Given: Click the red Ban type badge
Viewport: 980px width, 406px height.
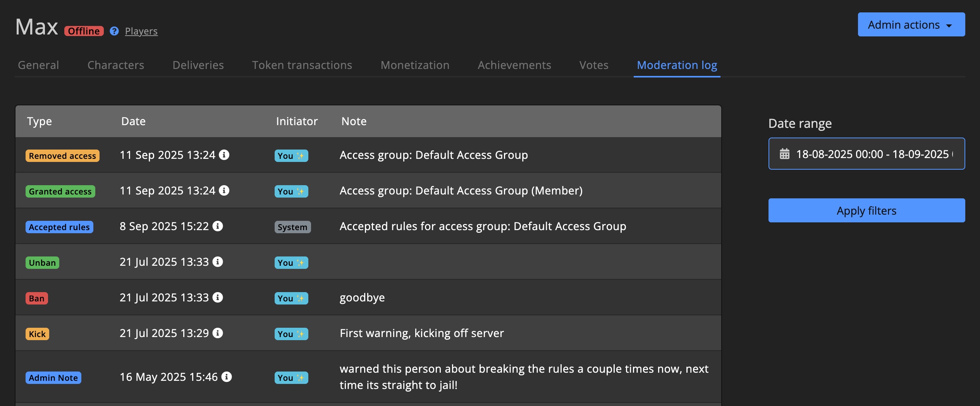Looking at the screenshot, I should coord(37,298).
